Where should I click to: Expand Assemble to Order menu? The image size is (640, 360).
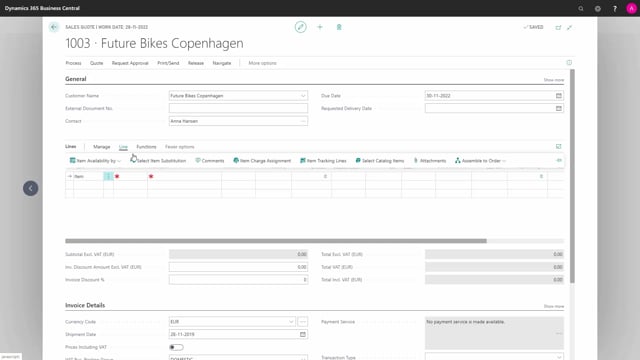[480, 161]
